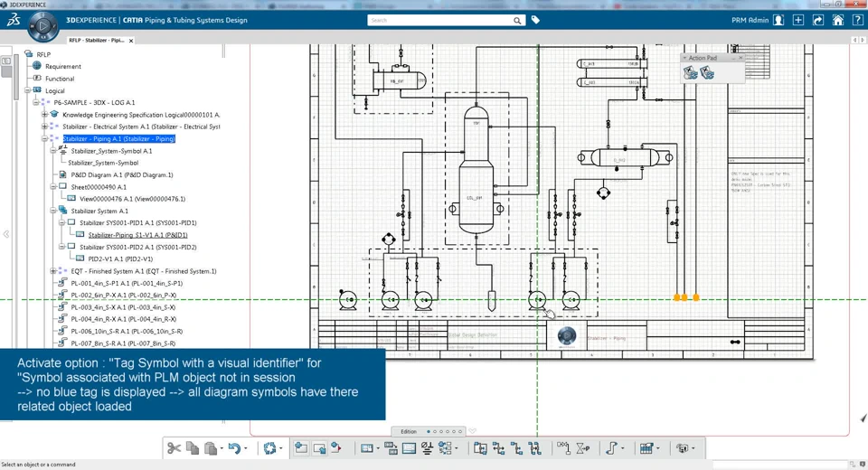
Task: Click the Paste clipboard icon
Action: click(211, 448)
